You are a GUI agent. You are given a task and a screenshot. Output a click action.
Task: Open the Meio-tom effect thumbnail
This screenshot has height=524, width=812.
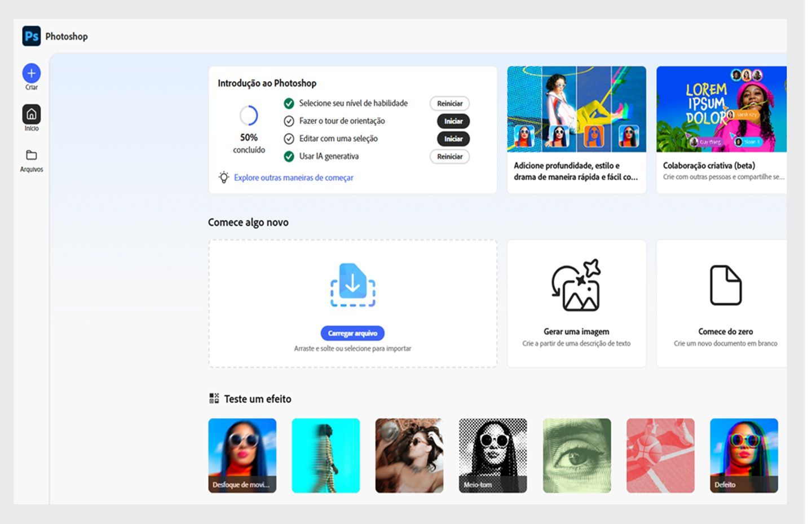tap(492, 455)
